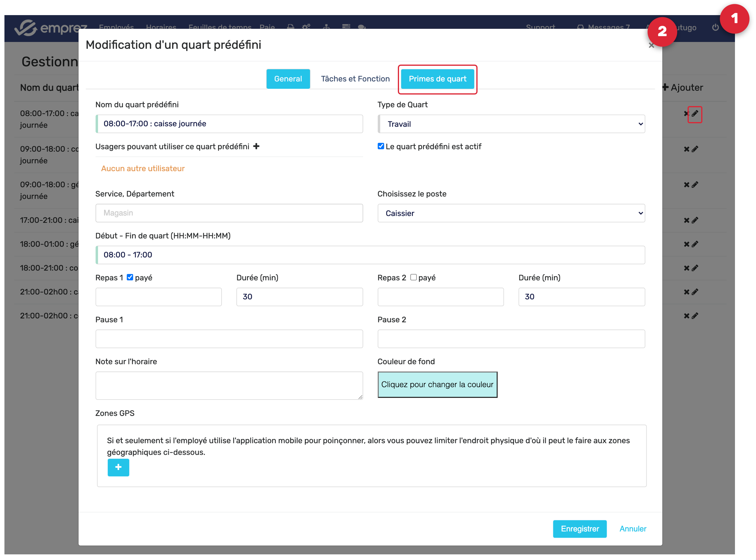
Task: Click the background color picker swatch
Action: coord(437,385)
